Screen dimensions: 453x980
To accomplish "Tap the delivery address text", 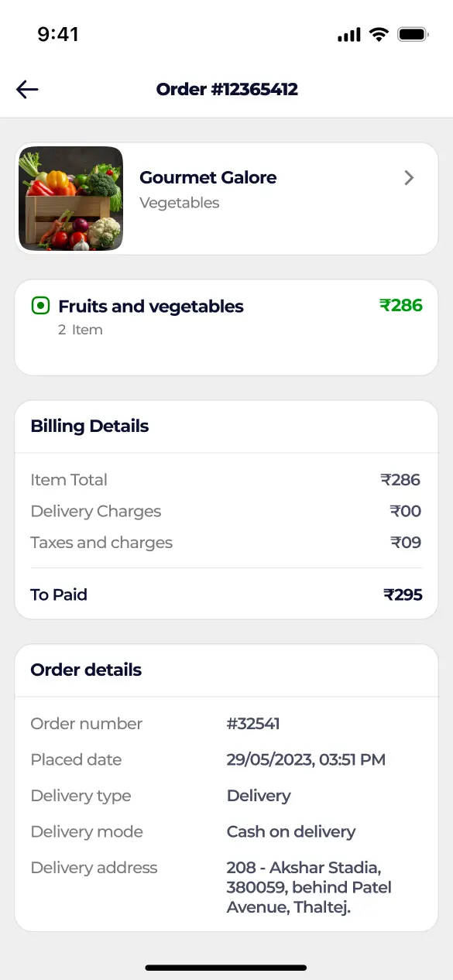I will click(309, 887).
